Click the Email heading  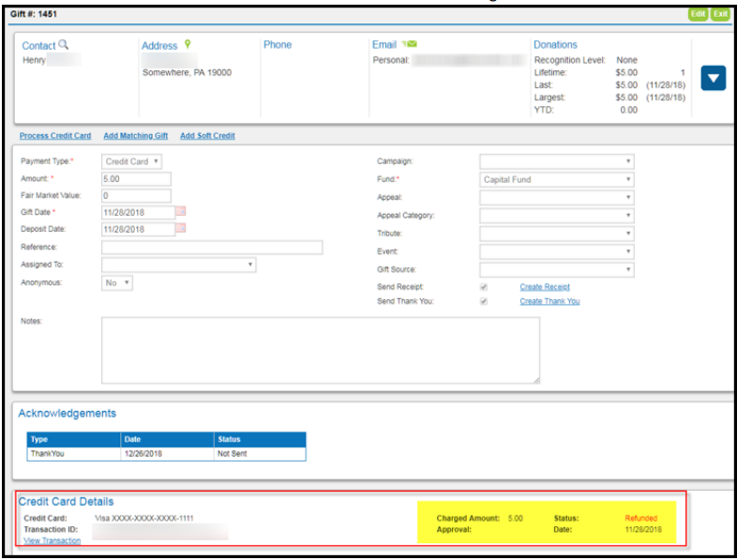click(x=384, y=45)
